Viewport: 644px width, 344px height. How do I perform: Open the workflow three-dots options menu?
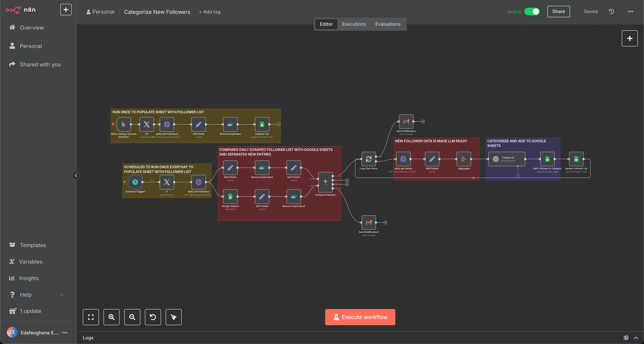pyautogui.click(x=630, y=12)
